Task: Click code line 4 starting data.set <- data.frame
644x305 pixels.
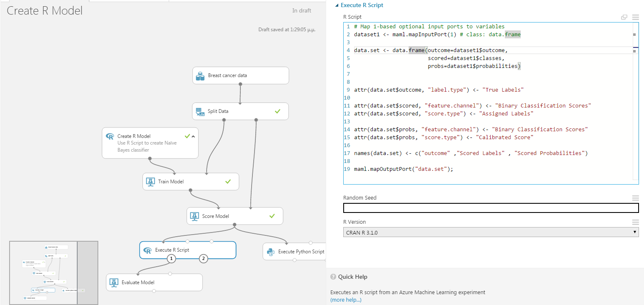Action: coord(431,50)
